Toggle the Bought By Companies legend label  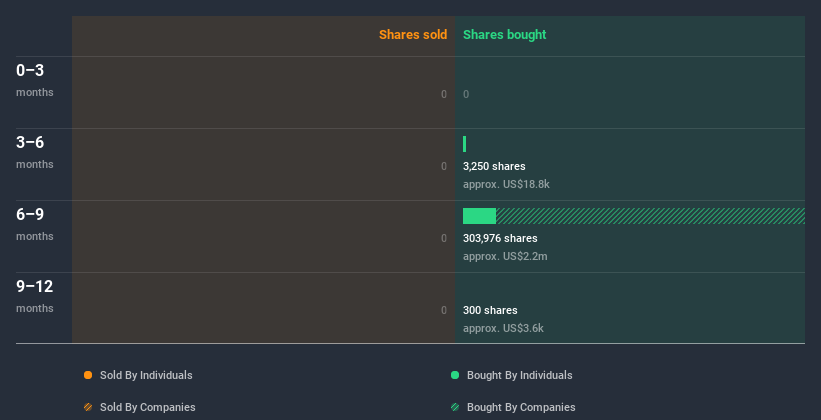click(x=521, y=407)
